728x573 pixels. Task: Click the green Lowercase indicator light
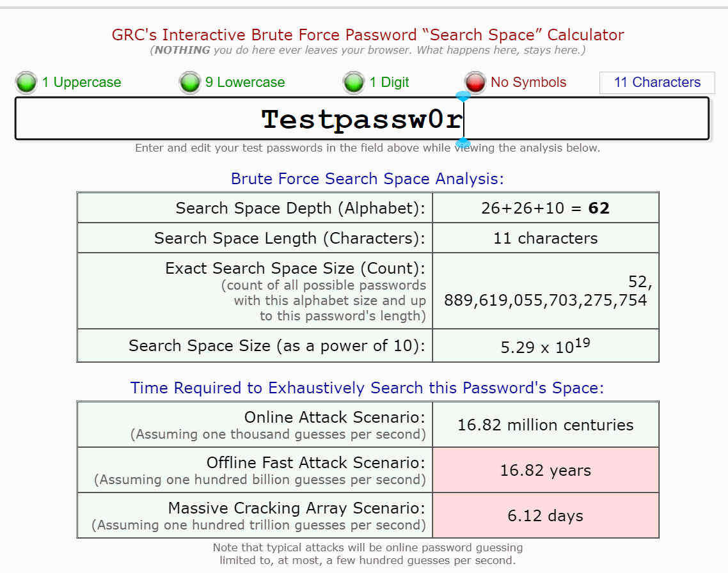[189, 82]
